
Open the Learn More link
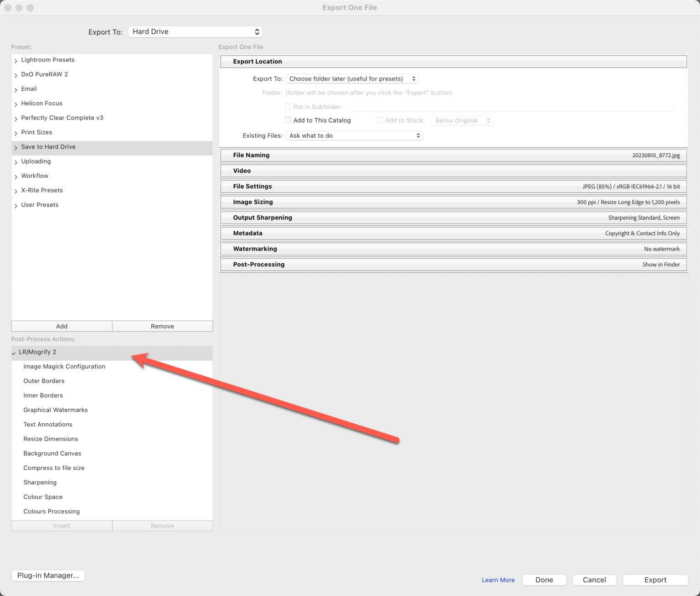coord(498,580)
